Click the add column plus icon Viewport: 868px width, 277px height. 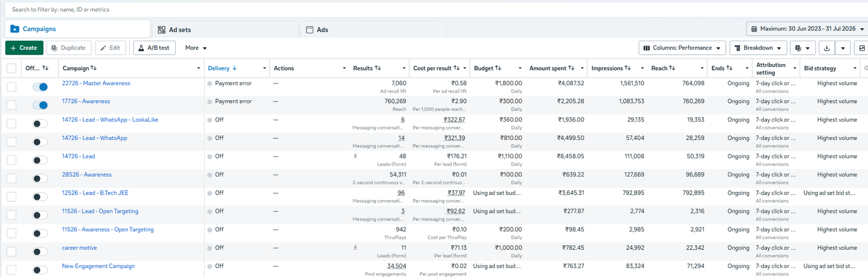866,68
